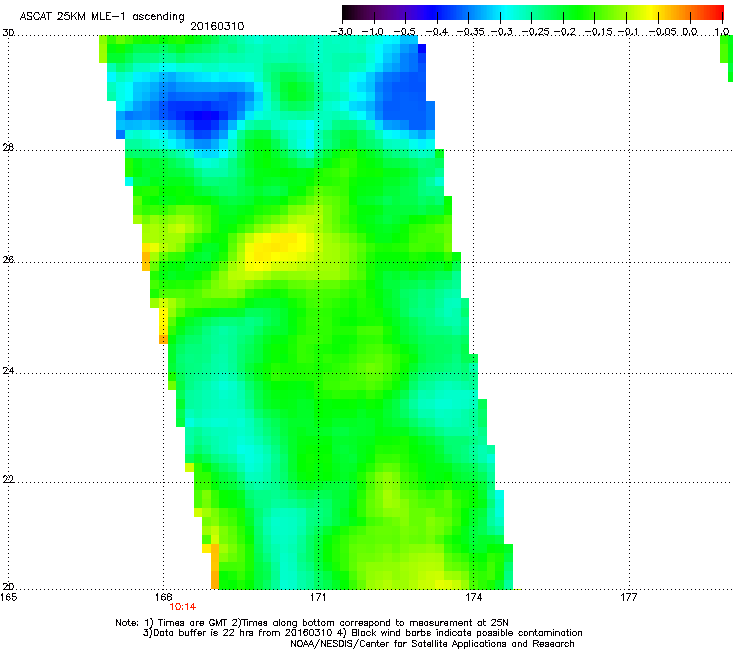Viewport: 740px width, 650px height.
Task: Click the date label '20160310' under the title
Action: click(217, 26)
